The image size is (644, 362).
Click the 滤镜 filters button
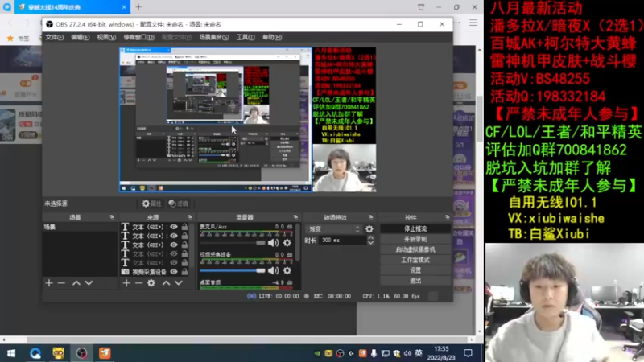pyautogui.click(x=178, y=204)
